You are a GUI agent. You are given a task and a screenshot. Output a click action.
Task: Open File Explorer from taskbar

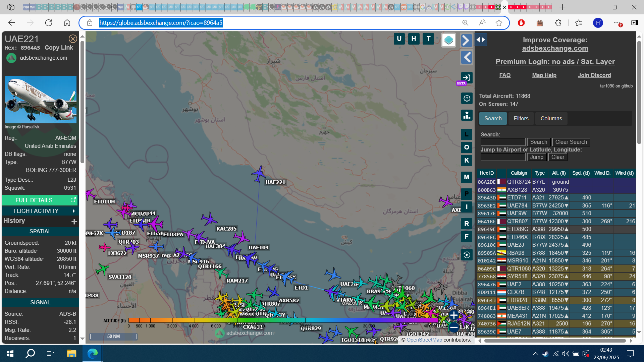[71, 354]
